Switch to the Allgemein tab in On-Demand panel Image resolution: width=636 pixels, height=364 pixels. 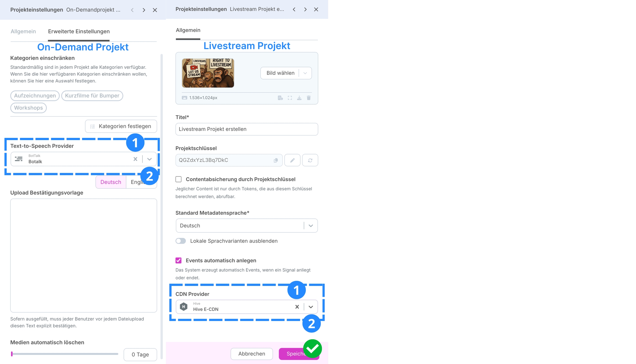tap(23, 31)
